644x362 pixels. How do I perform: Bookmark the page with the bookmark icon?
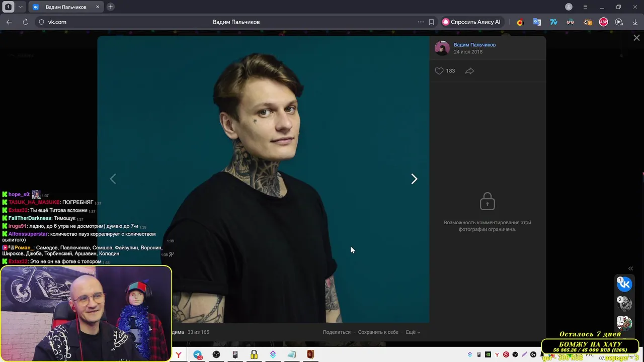431,22
